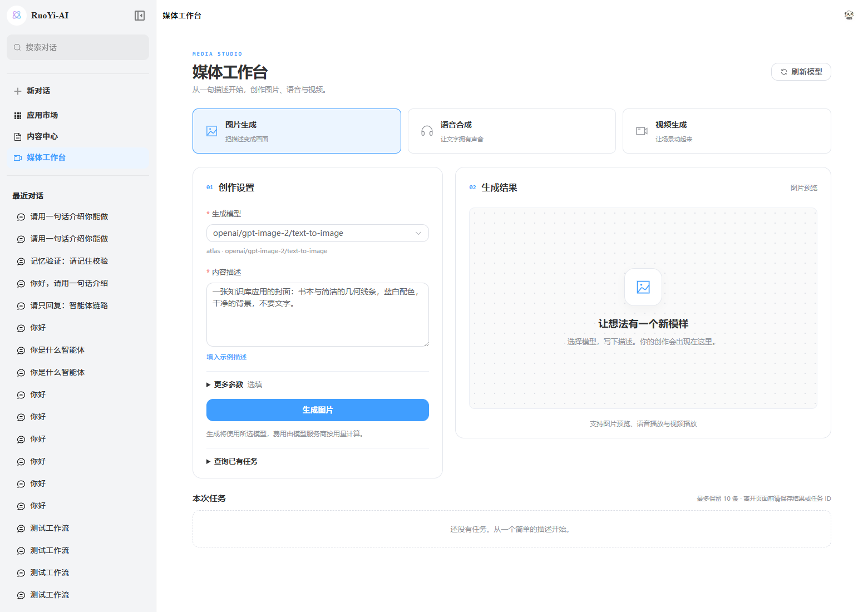The width and height of the screenshot is (868, 612).
Task: Click the RuoYi-AI logo icon
Action: [x=17, y=16]
